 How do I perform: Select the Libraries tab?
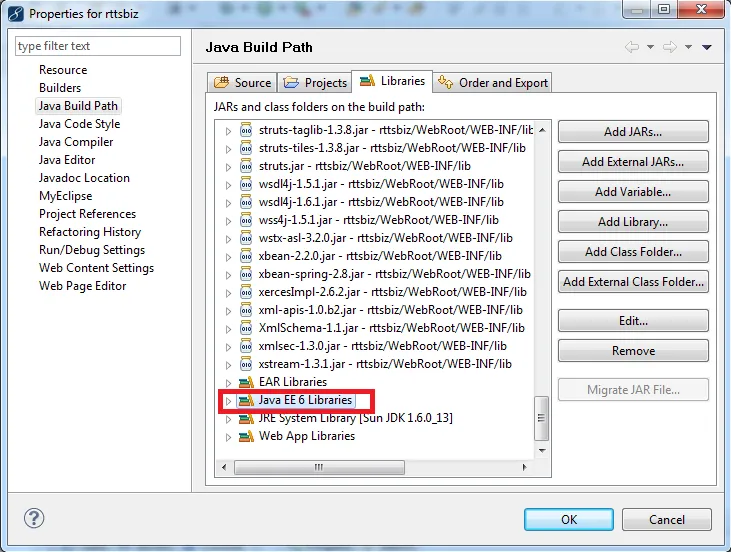[392, 81]
